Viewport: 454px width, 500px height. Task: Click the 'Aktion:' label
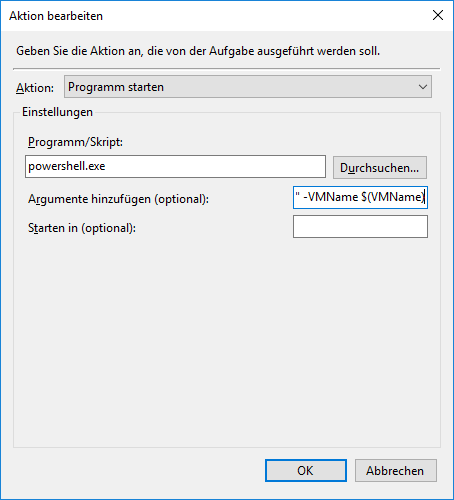coord(35,88)
